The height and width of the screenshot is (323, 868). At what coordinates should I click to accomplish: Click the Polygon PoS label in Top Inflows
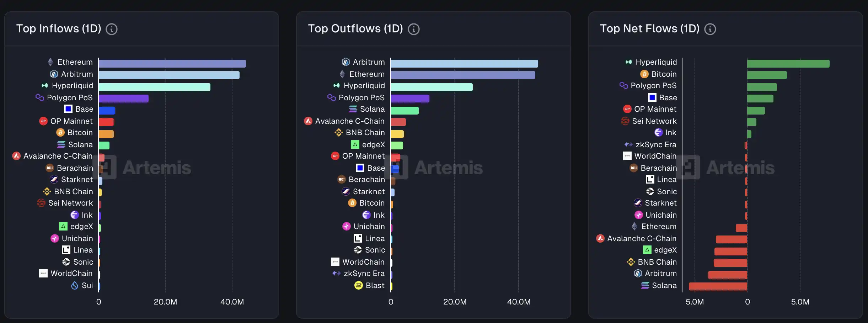pos(70,98)
